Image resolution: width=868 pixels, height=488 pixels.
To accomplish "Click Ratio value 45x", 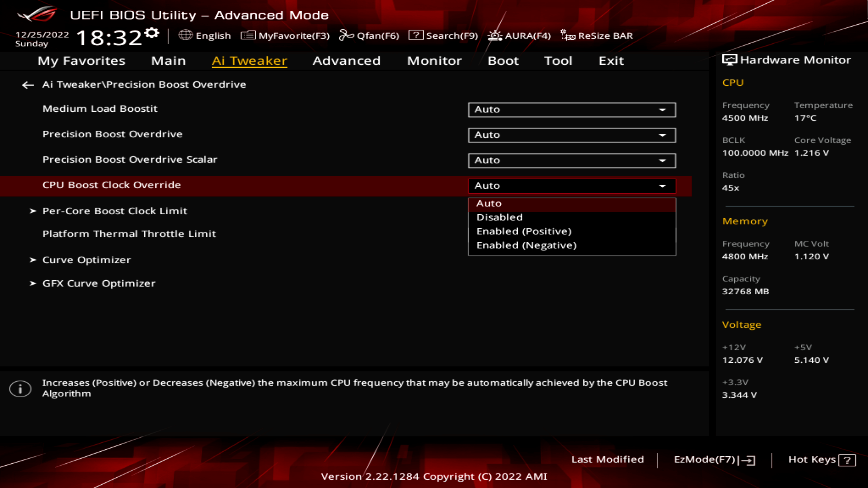I will [731, 188].
